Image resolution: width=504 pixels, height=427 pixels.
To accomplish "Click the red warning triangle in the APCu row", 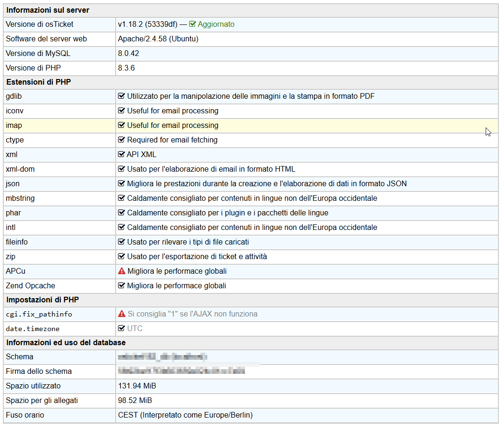I will [122, 271].
